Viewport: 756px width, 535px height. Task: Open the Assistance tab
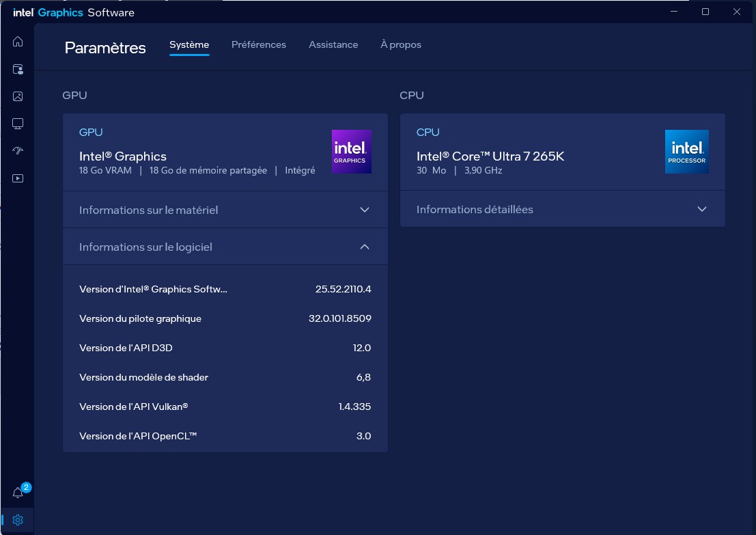[333, 44]
